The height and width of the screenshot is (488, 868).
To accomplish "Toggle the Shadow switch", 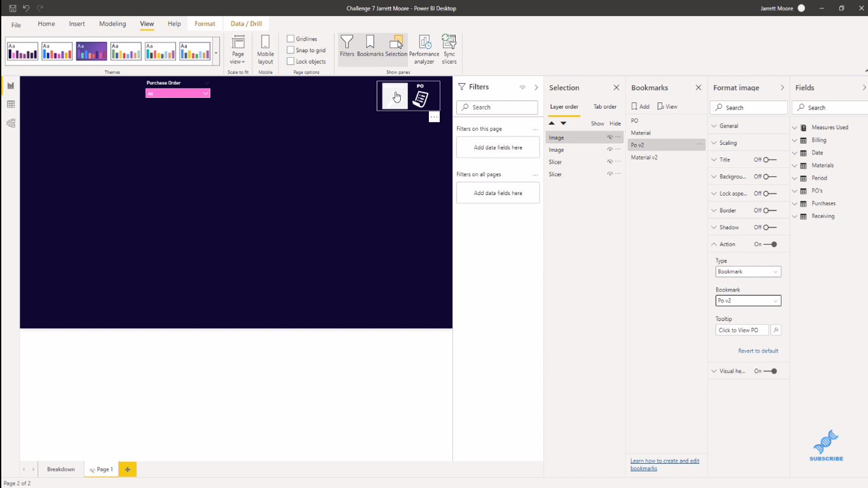I will click(x=770, y=227).
